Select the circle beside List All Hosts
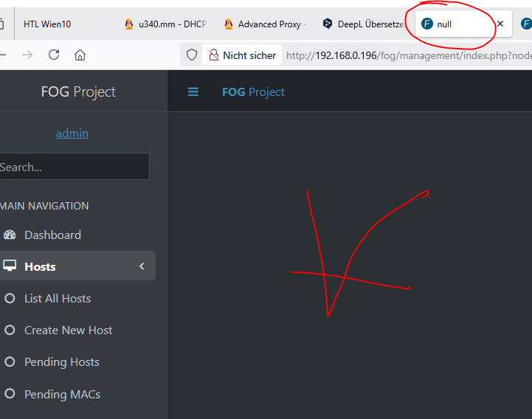This screenshot has width=532, height=419. (10, 298)
